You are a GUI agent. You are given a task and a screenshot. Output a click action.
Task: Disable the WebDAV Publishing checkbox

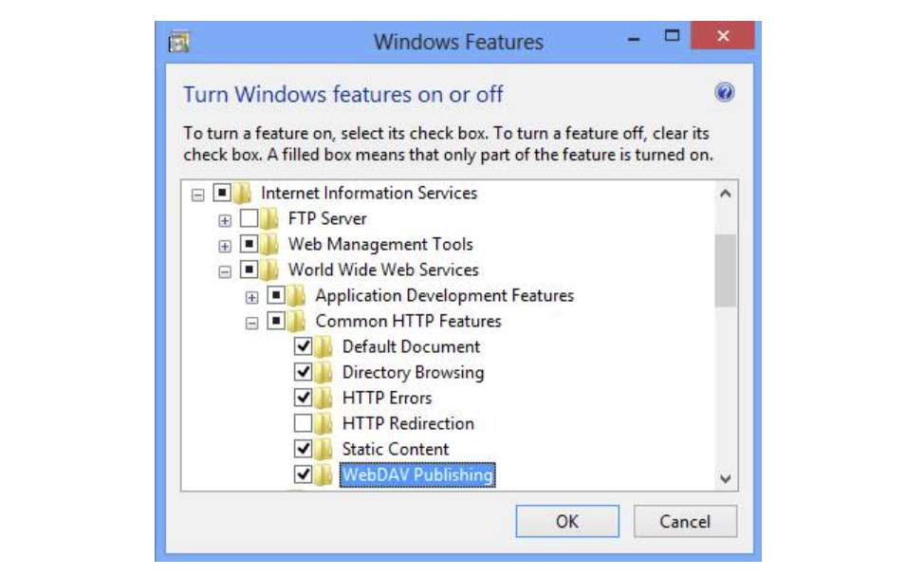[x=304, y=475]
